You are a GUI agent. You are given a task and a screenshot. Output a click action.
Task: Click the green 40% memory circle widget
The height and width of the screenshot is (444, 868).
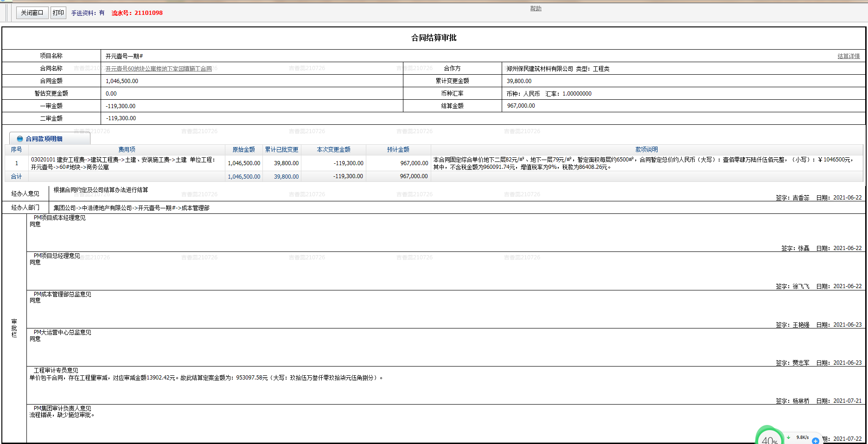pos(769,438)
